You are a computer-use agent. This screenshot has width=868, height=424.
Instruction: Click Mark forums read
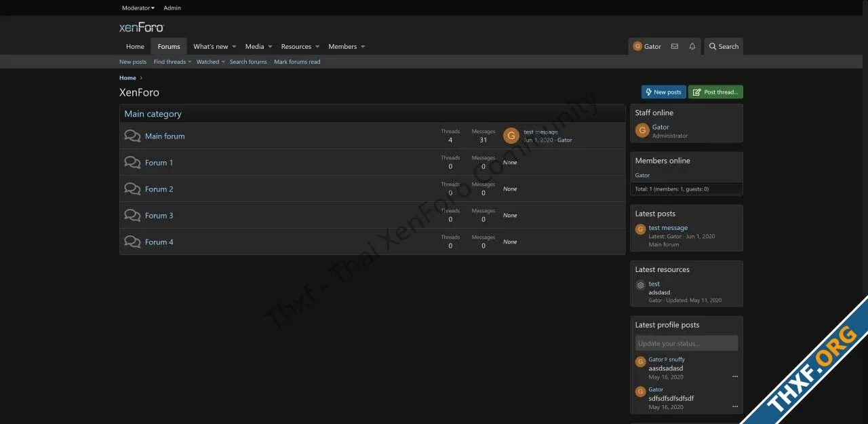pos(297,62)
